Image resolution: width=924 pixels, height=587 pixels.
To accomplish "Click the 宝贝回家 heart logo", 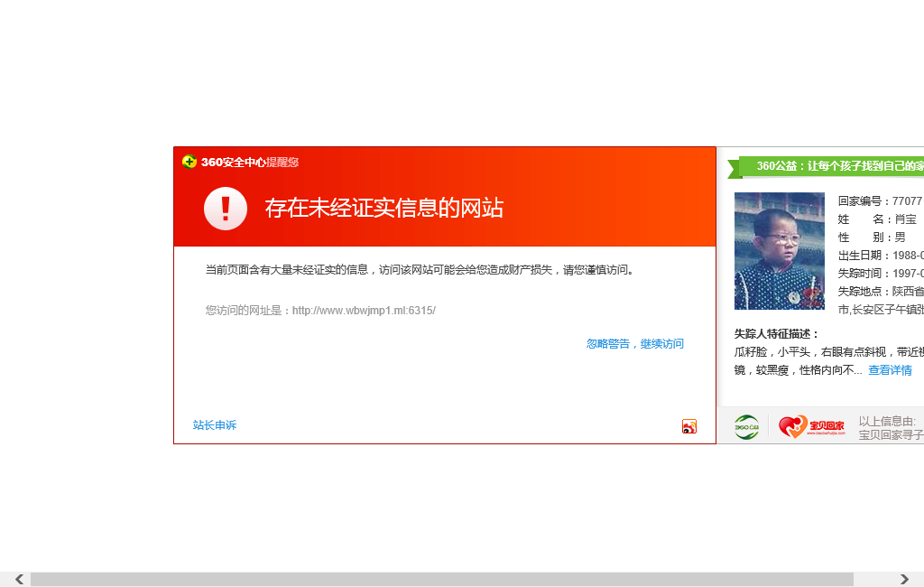I will point(811,426).
